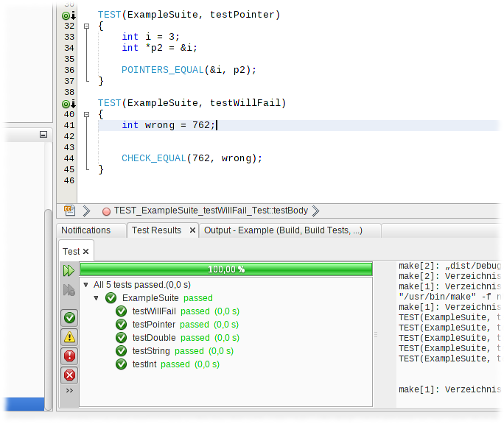Select the testWillFail test result
This screenshot has width=504, height=424.
(155, 311)
